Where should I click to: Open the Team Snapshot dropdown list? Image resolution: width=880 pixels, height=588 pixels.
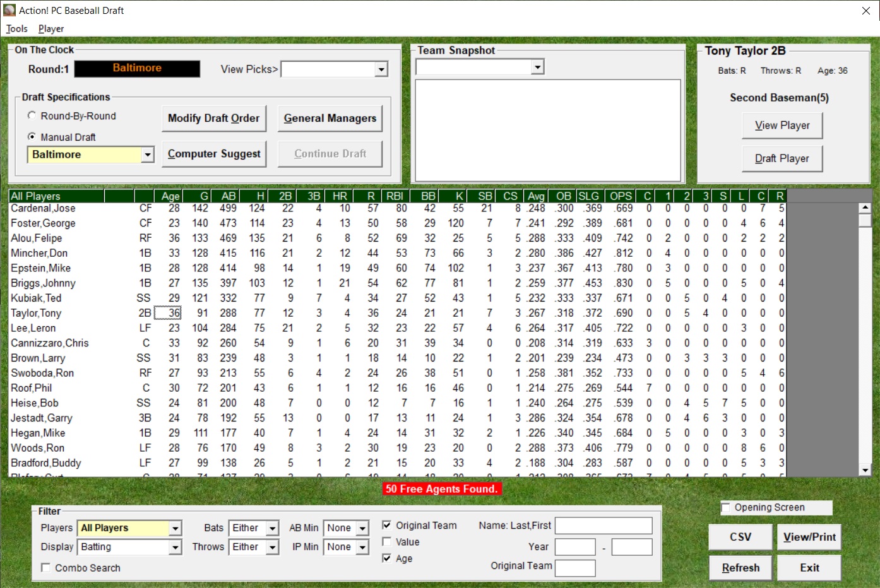(x=537, y=67)
